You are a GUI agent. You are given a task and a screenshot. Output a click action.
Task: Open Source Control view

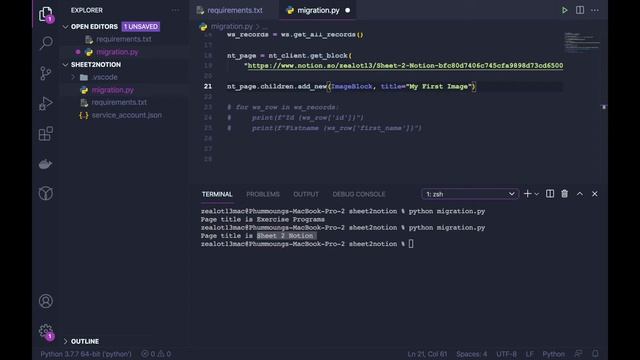pyautogui.click(x=46, y=73)
